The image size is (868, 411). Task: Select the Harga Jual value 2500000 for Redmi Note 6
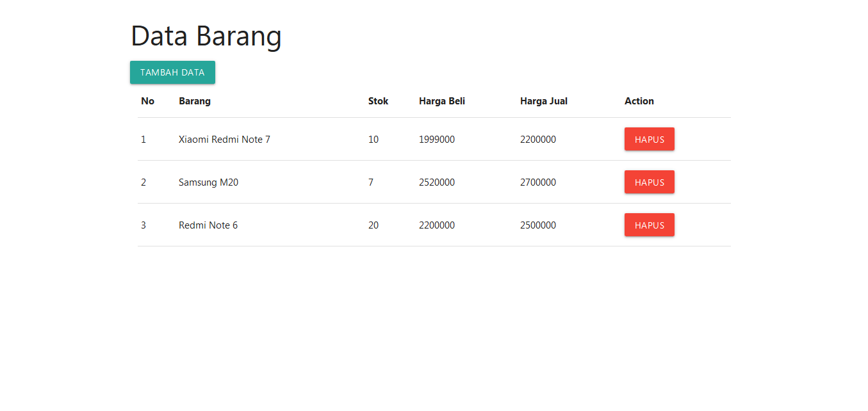tap(538, 225)
